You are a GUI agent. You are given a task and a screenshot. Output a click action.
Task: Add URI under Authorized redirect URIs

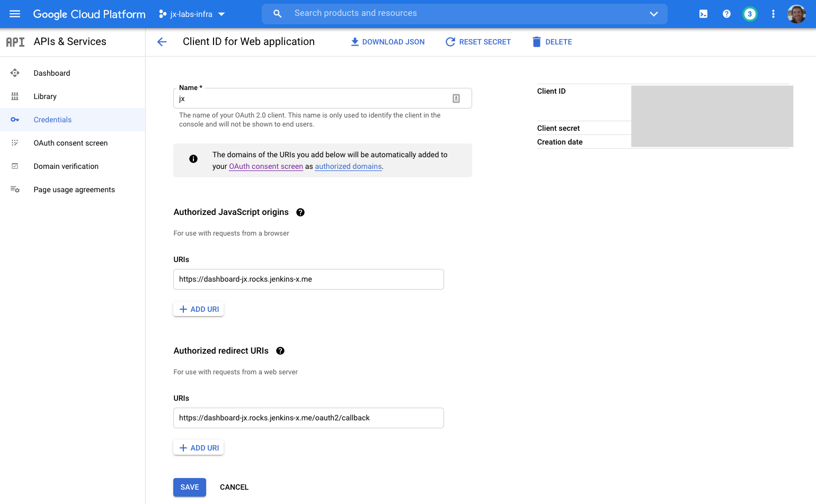(199, 448)
